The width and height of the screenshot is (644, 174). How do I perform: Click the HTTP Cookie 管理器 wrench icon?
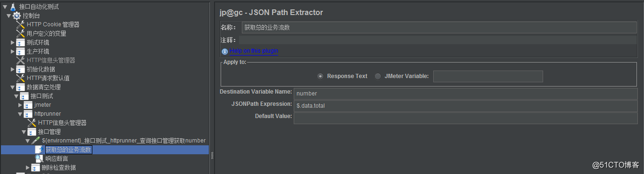(21, 24)
